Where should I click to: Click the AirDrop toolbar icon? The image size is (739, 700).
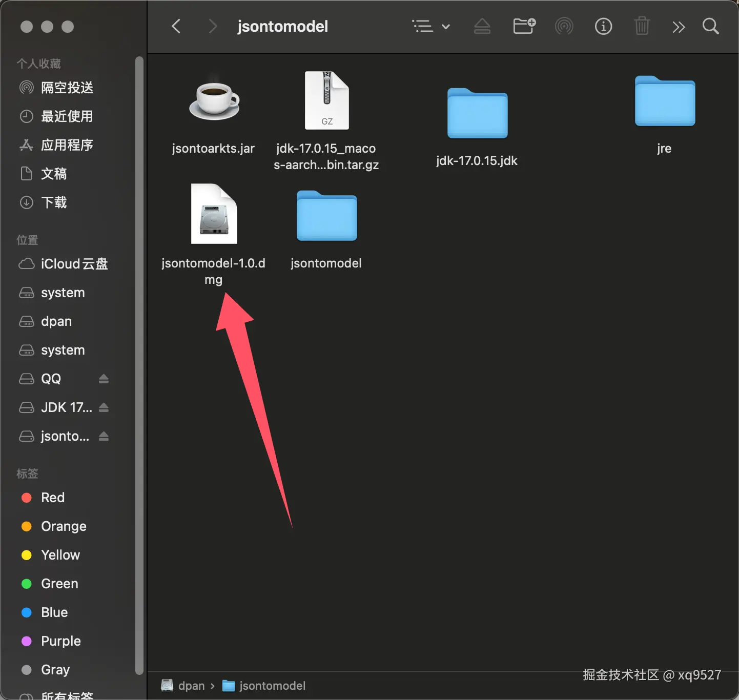pyautogui.click(x=564, y=26)
